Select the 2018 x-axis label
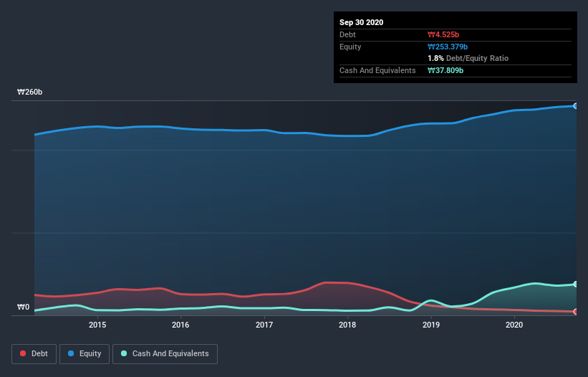The height and width of the screenshot is (377, 588). coord(347,325)
